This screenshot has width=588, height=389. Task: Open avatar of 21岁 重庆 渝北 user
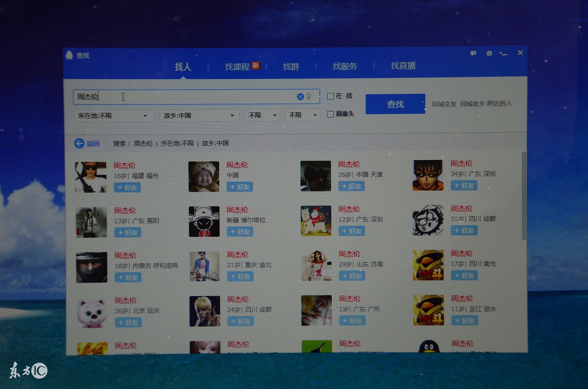click(x=205, y=266)
